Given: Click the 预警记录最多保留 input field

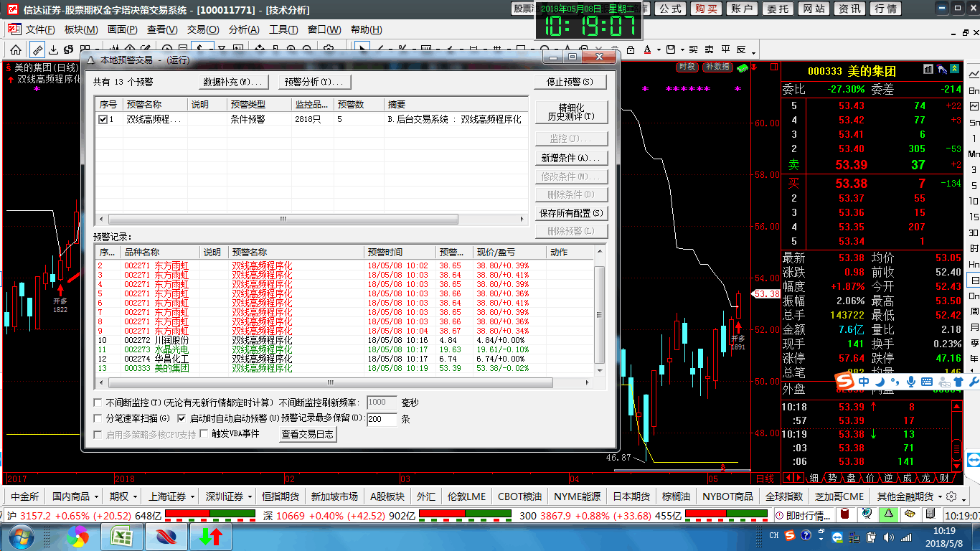Looking at the screenshot, I should click(x=382, y=419).
